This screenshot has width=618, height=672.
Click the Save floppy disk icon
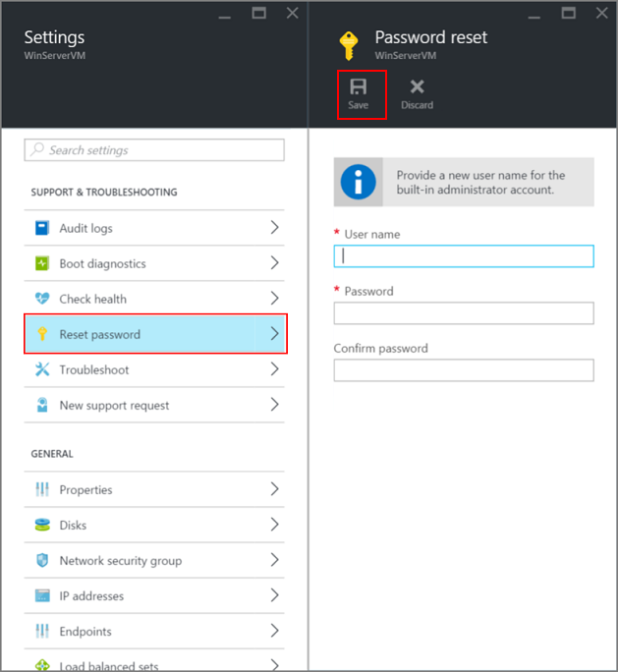(x=359, y=87)
